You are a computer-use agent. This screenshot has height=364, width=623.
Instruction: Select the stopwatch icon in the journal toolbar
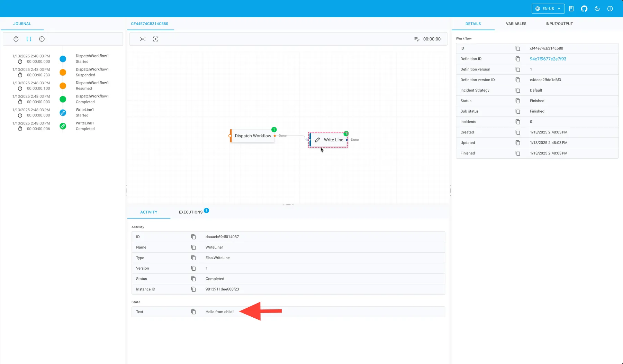(16, 39)
